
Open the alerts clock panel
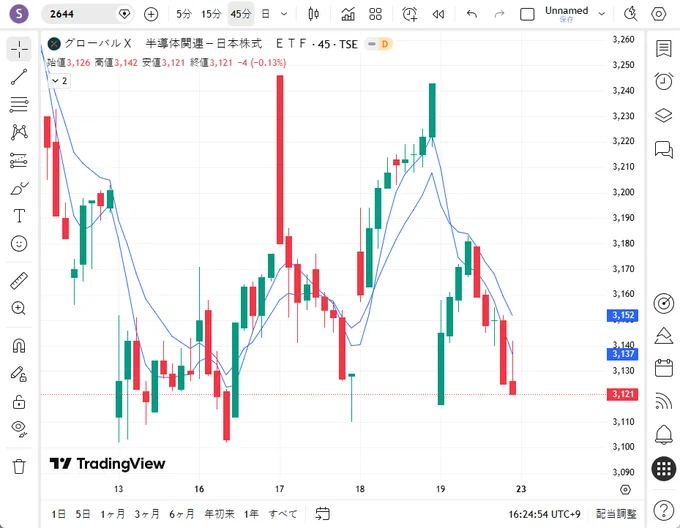coord(664,82)
